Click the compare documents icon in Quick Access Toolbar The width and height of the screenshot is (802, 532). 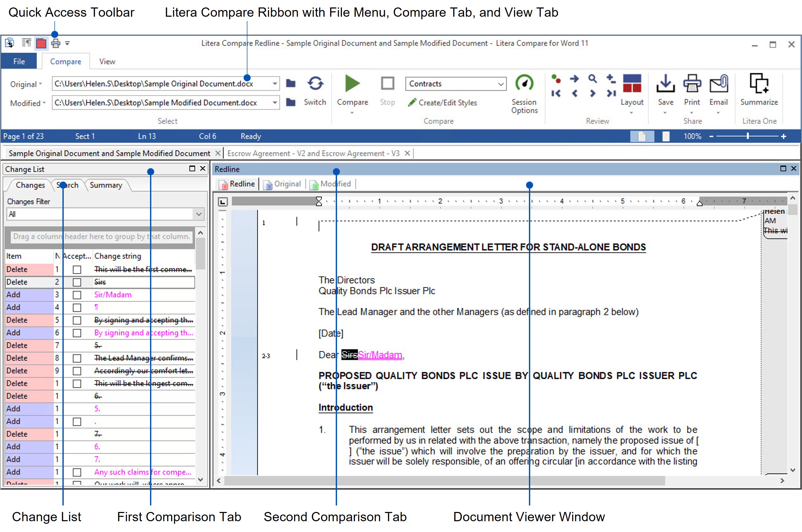click(10, 43)
